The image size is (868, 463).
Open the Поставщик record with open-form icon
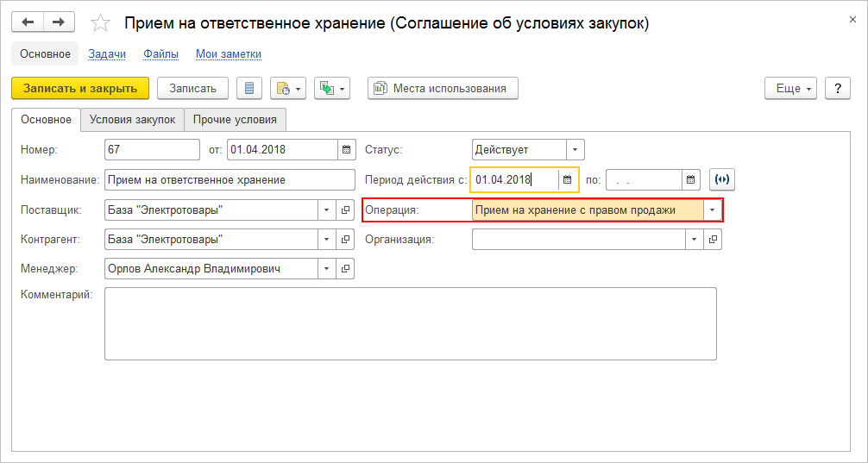(345, 210)
